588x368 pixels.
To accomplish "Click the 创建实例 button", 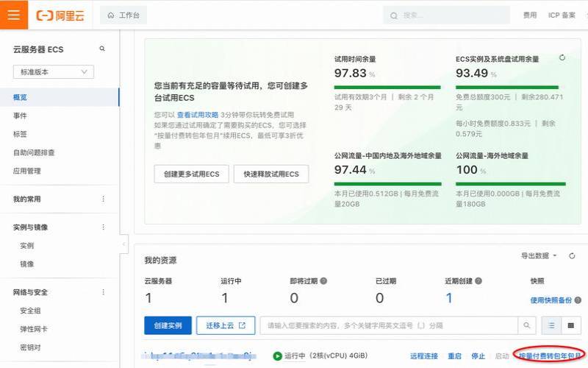I will (168, 325).
